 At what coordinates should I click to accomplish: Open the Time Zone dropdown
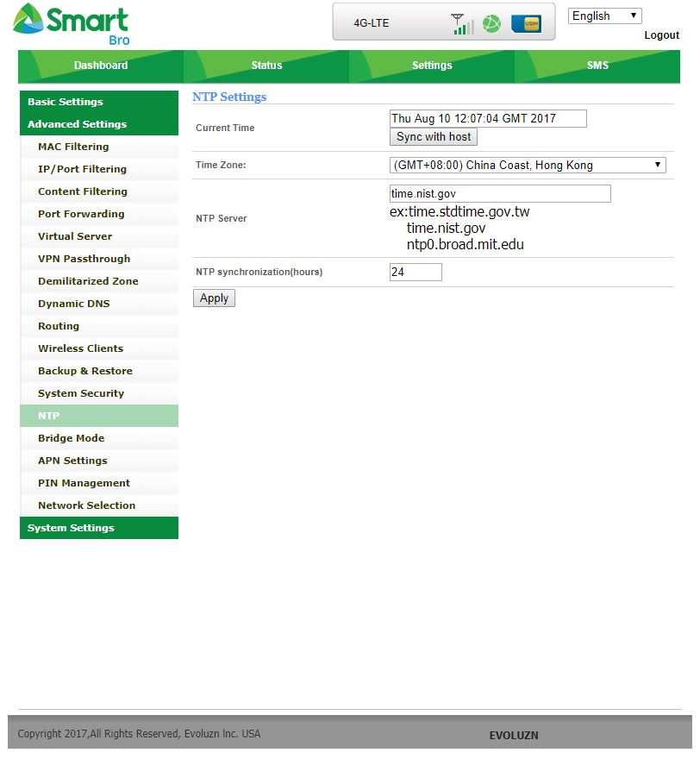coord(528,165)
